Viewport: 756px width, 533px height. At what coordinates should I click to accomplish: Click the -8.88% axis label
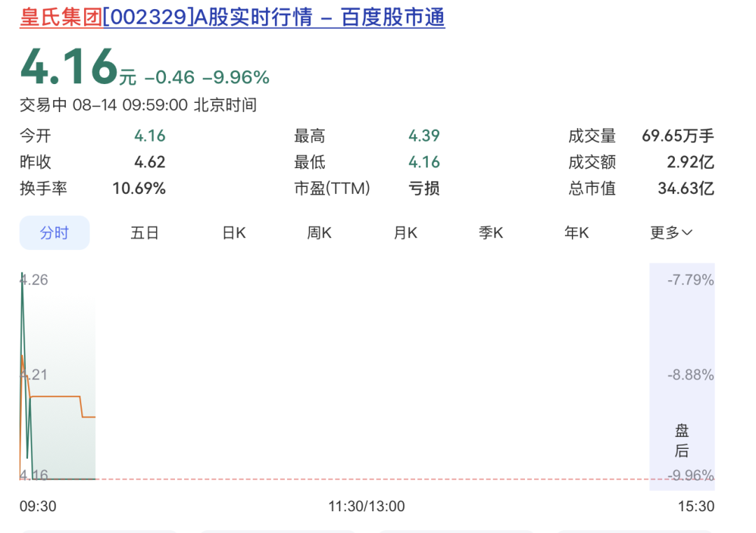click(690, 375)
